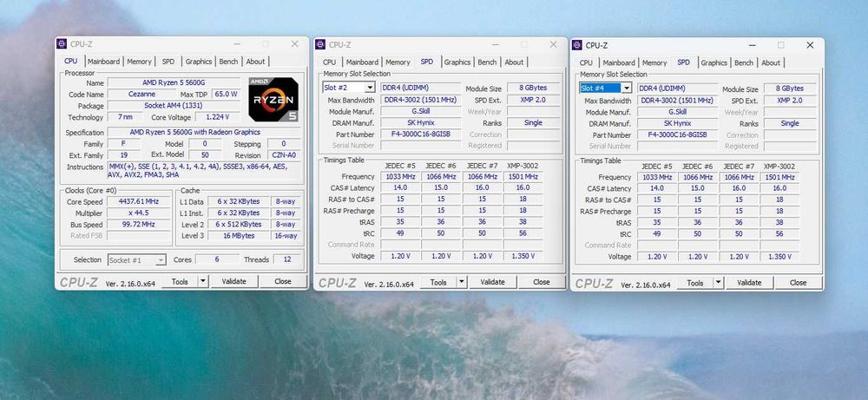Open the Mainboard tab in the left CPU-Z window
This screenshot has height=400, width=868.
tap(103, 62)
